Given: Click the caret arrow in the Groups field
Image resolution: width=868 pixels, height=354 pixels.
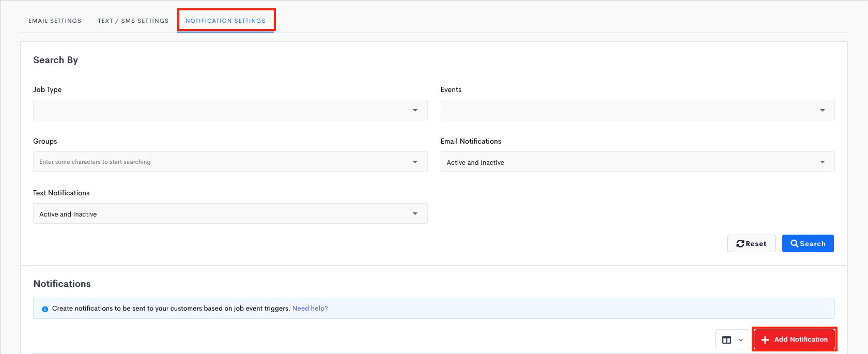Looking at the screenshot, I should coord(415,162).
